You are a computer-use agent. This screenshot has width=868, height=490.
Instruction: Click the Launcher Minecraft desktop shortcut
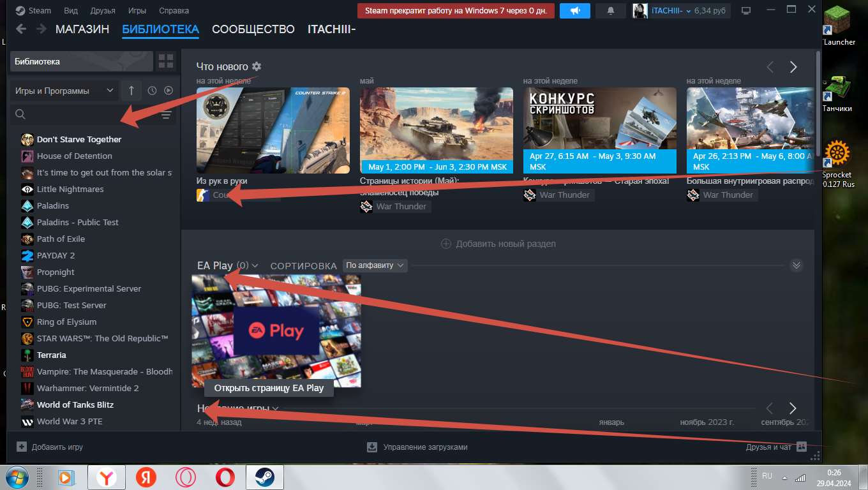point(838,27)
